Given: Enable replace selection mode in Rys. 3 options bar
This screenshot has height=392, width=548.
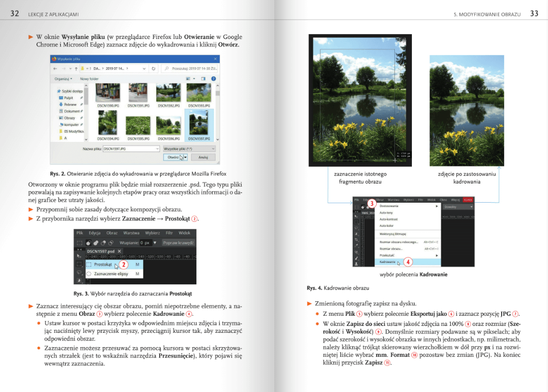Looking at the screenshot, I should [89, 243].
